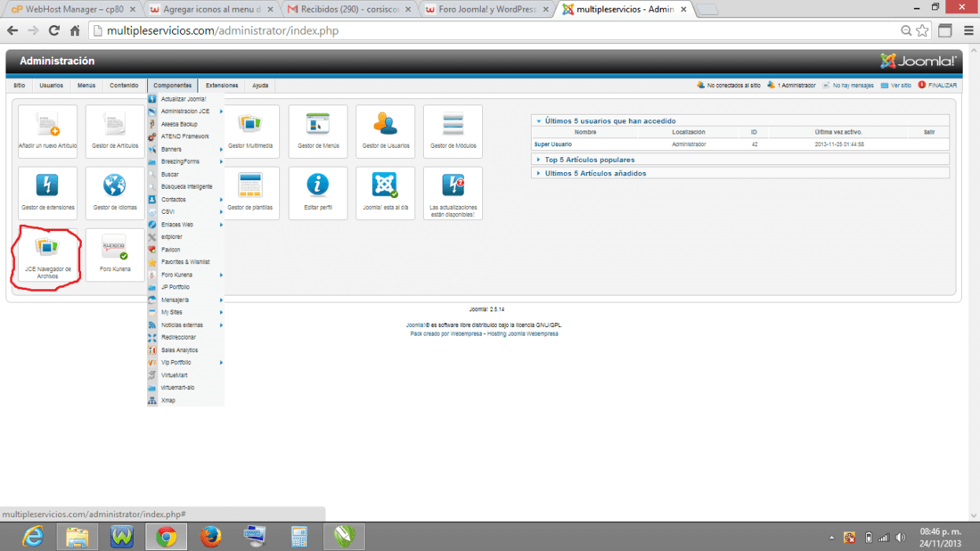
Task: Select JP Portfolio menu entry
Action: pyautogui.click(x=185, y=287)
